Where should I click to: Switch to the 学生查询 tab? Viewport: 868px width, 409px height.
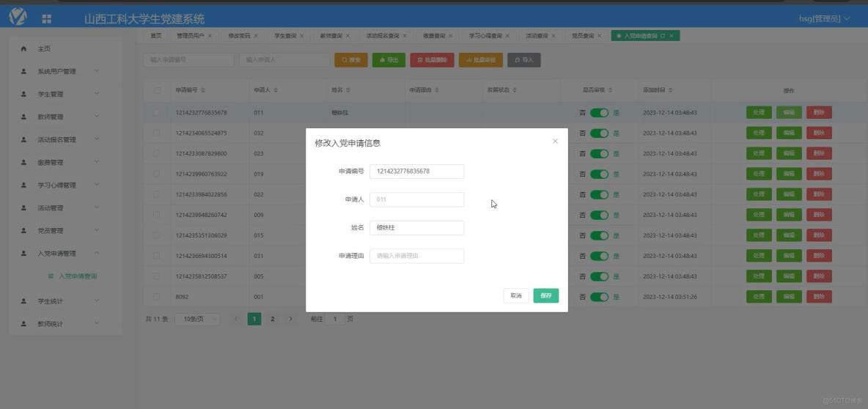click(286, 35)
